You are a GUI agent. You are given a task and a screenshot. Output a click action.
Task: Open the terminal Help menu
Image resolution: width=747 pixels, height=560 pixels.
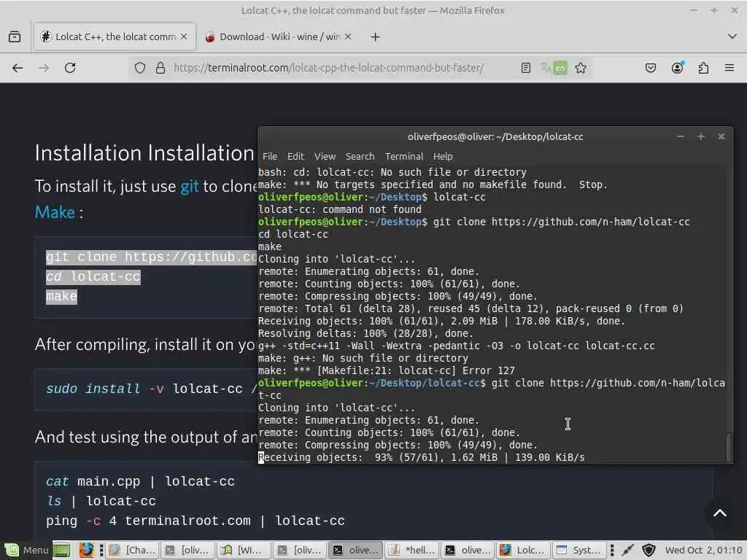tap(443, 157)
